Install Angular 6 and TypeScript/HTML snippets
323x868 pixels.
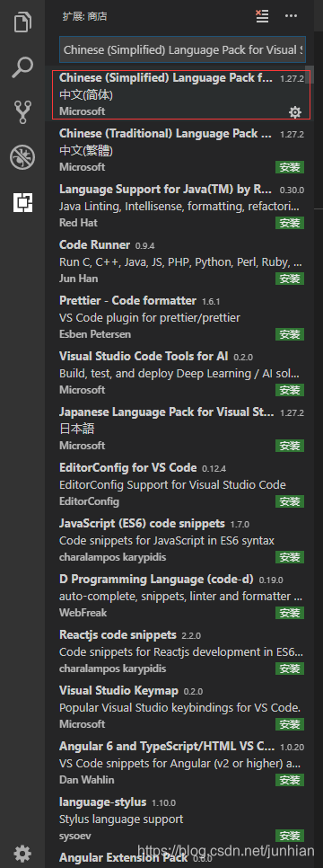tap(290, 780)
